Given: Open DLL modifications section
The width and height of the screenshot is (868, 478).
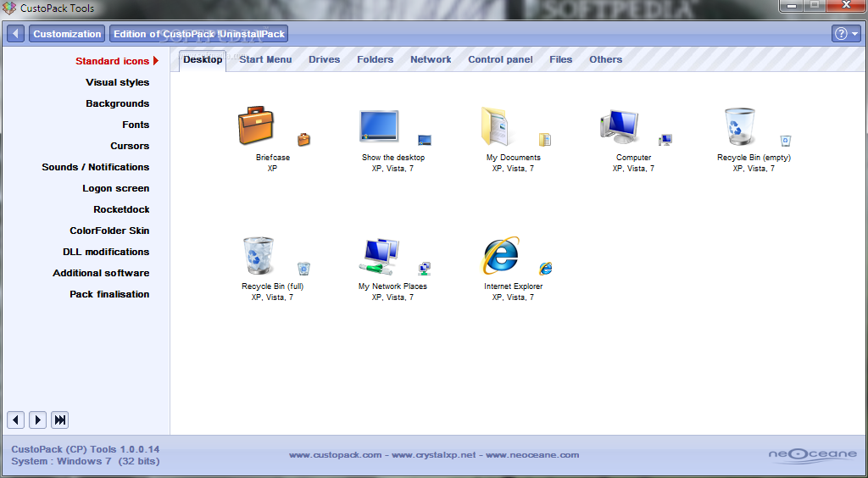Looking at the screenshot, I should pyautogui.click(x=106, y=252).
